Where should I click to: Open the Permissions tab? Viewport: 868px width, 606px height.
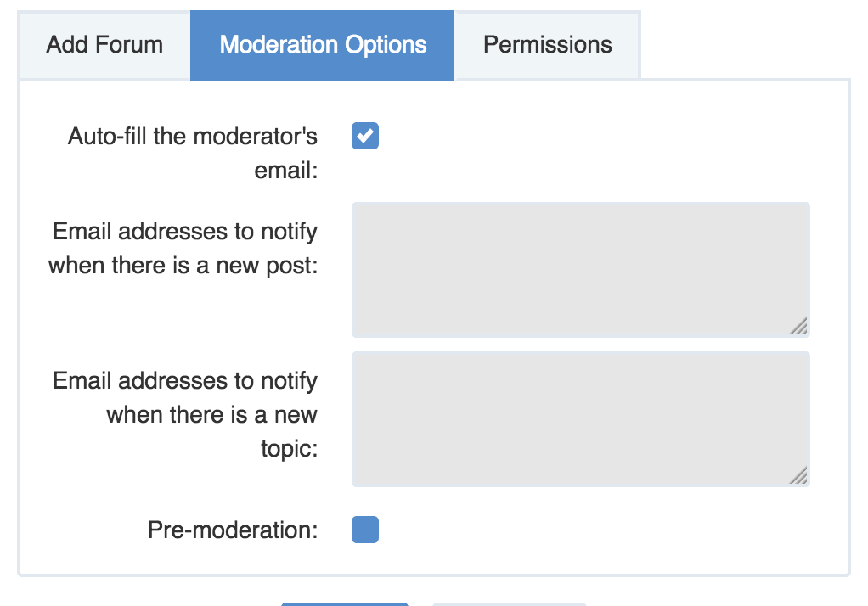(547, 44)
